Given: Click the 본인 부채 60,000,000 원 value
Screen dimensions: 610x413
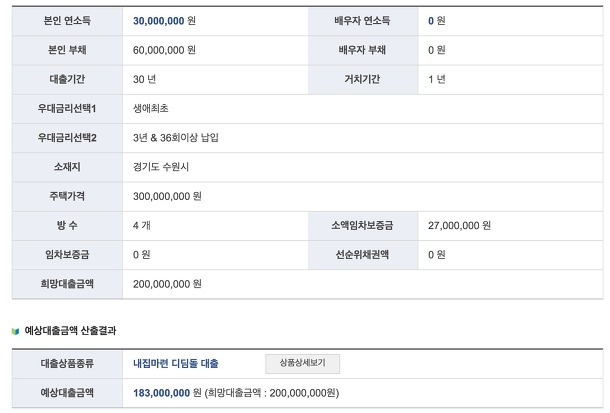Looking at the screenshot, I should [x=164, y=49].
